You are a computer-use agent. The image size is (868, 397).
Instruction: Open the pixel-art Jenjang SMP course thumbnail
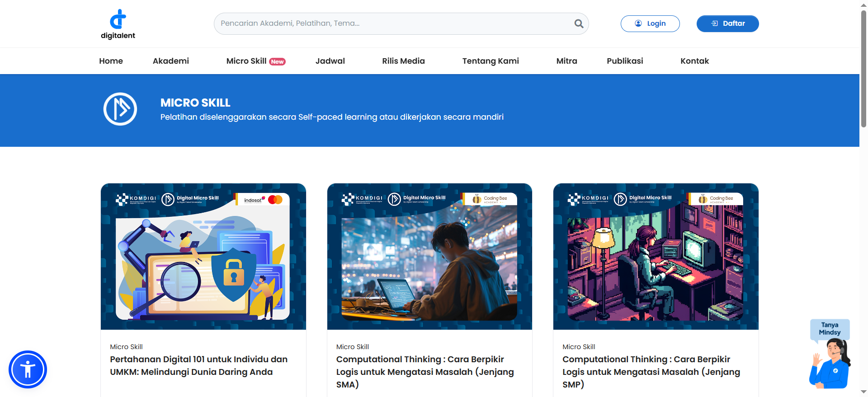coord(656,257)
